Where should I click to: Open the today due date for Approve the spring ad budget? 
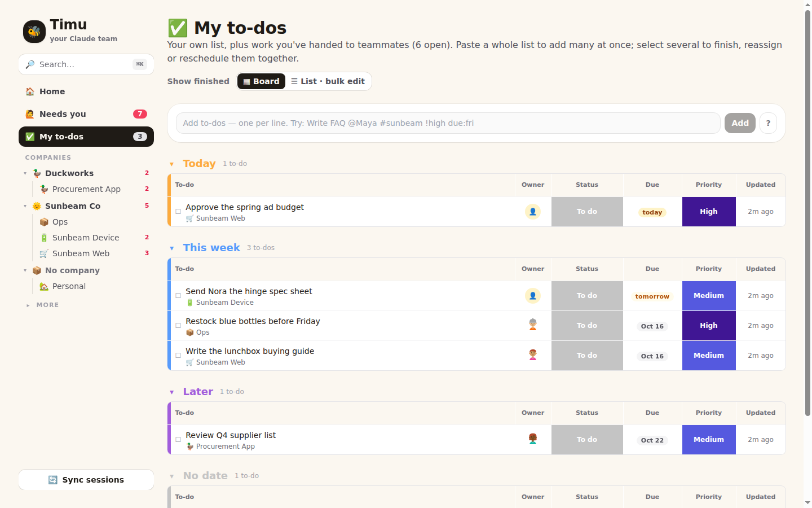[x=652, y=212]
